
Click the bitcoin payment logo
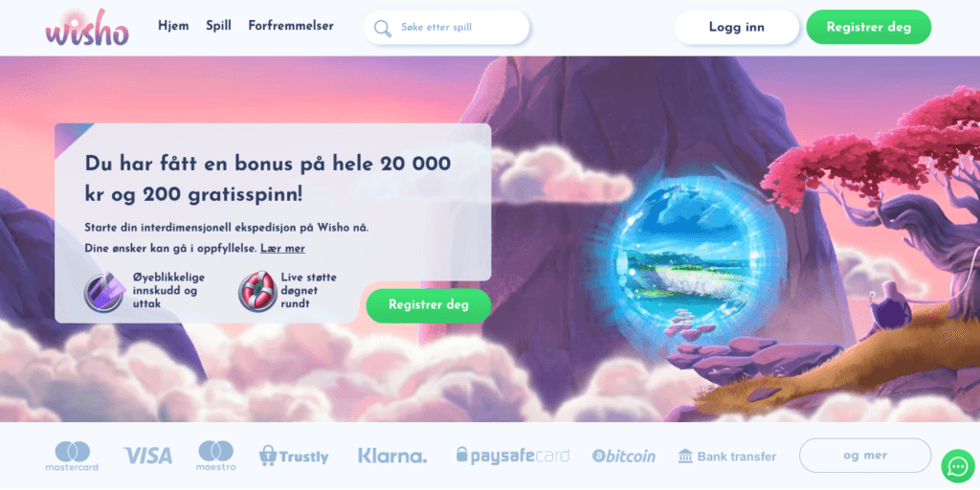pos(624,456)
